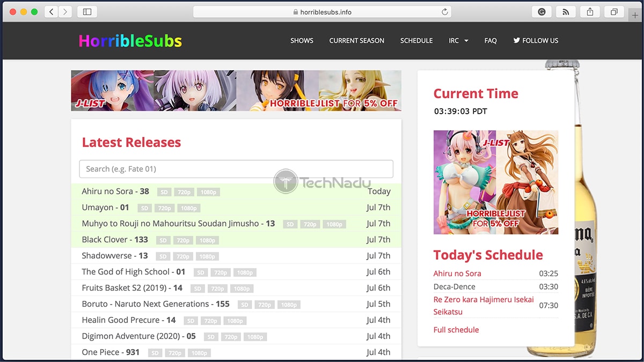The width and height of the screenshot is (644, 362).
Task: Expand the Shadowverse - 13 row
Action: pyautogui.click(x=236, y=256)
